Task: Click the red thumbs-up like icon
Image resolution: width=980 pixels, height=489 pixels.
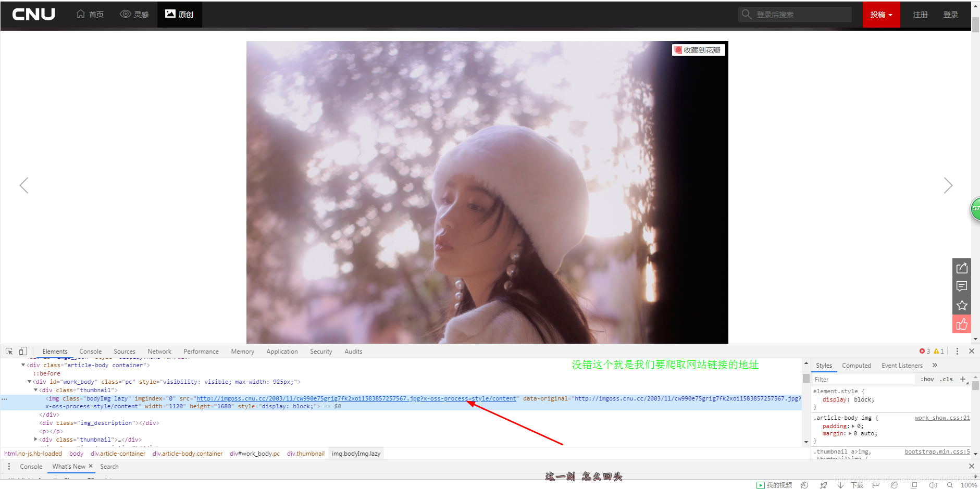Action: pos(962,324)
